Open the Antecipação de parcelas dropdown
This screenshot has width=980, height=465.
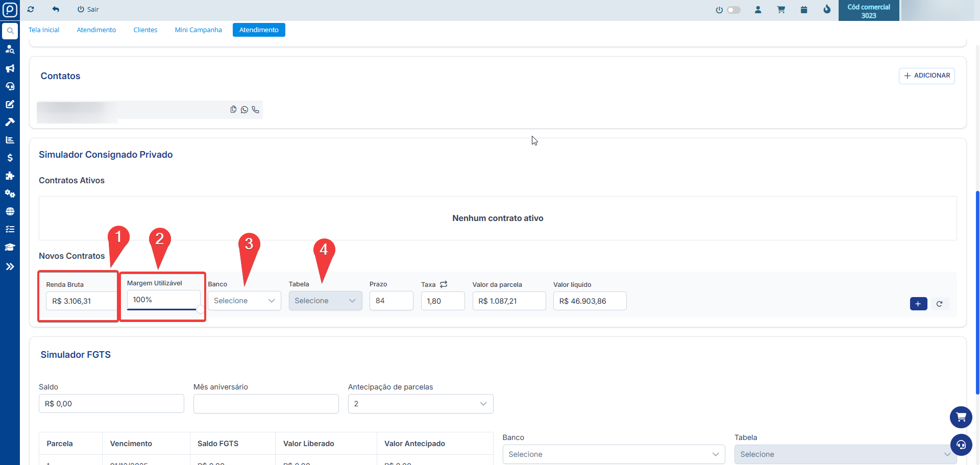[x=420, y=404]
